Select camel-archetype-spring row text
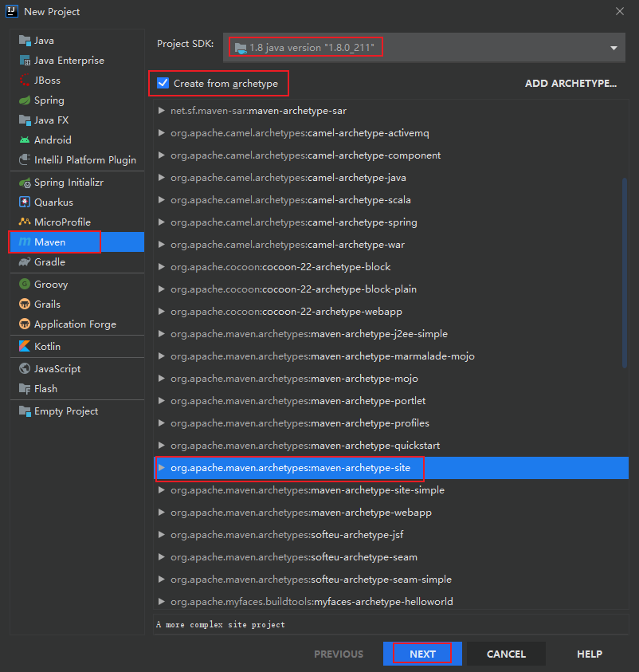 coord(294,222)
